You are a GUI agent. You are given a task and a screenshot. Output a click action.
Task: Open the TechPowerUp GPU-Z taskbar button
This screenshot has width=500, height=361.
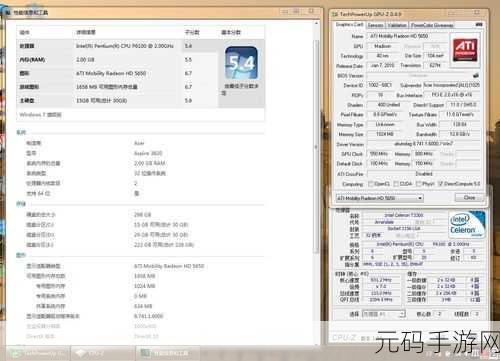[37, 353]
